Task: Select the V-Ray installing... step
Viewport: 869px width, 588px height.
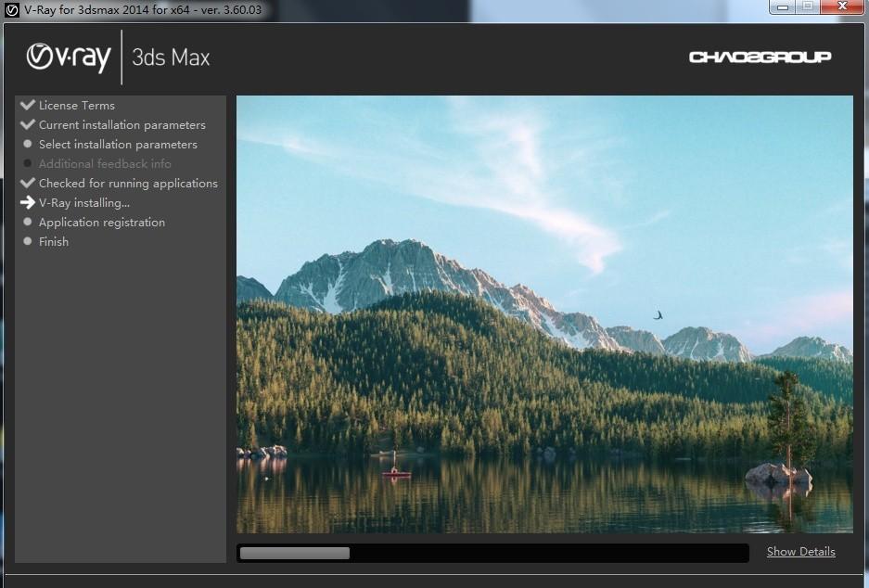Action: click(84, 203)
